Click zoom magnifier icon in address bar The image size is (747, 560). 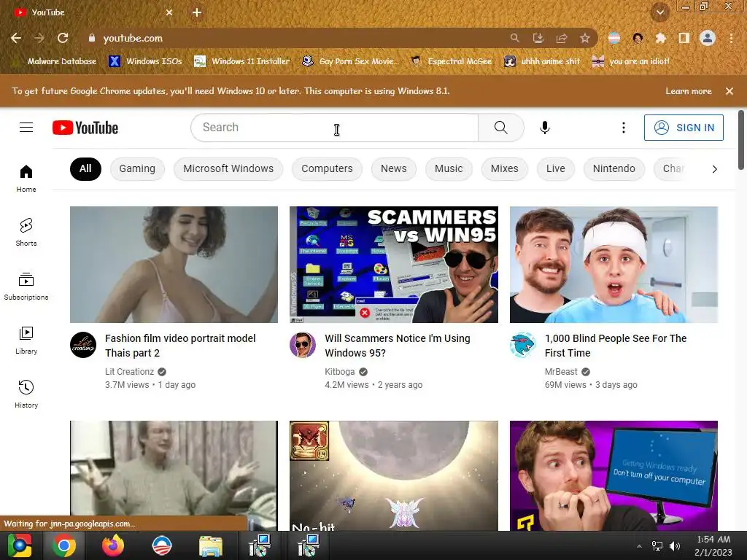click(x=515, y=38)
